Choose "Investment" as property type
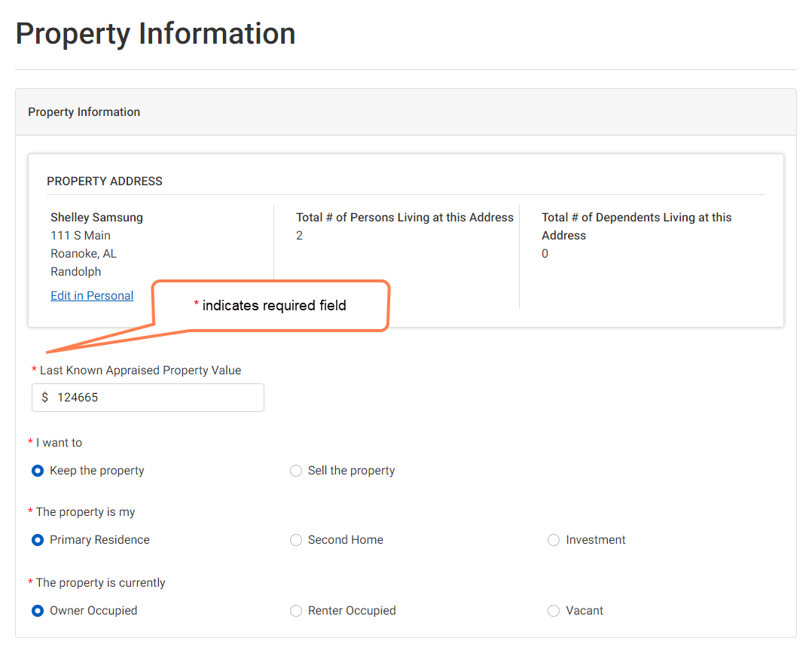The image size is (812, 659). [554, 540]
